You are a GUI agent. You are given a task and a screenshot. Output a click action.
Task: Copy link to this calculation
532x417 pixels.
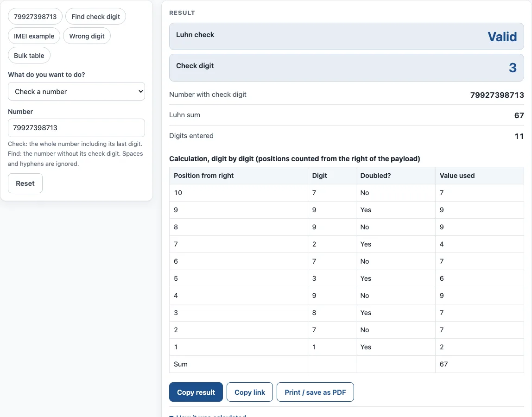pyautogui.click(x=250, y=392)
